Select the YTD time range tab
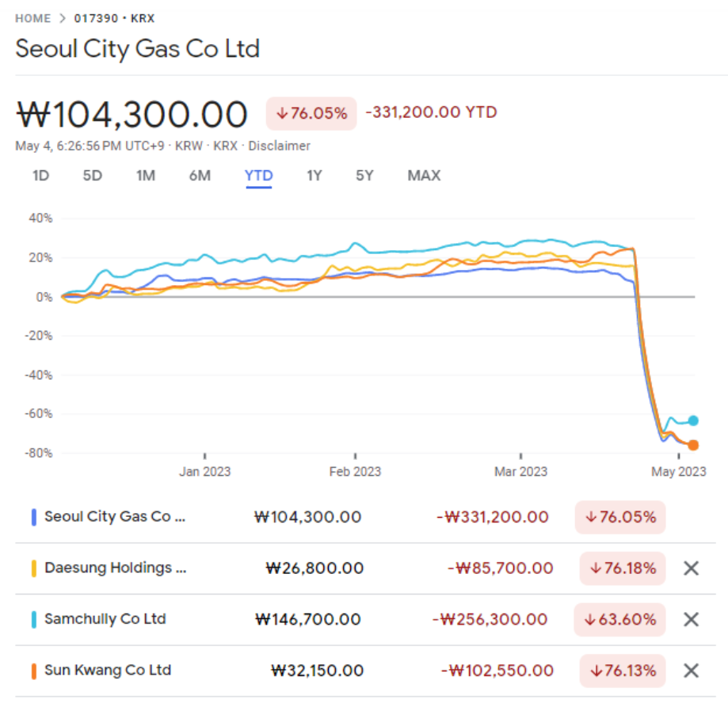728x703 pixels. 258,177
